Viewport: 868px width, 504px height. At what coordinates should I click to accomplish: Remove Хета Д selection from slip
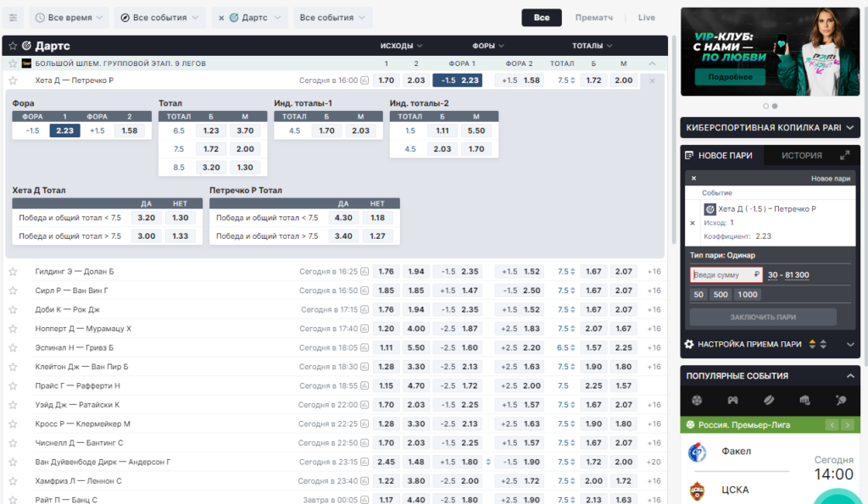click(x=693, y=223)
